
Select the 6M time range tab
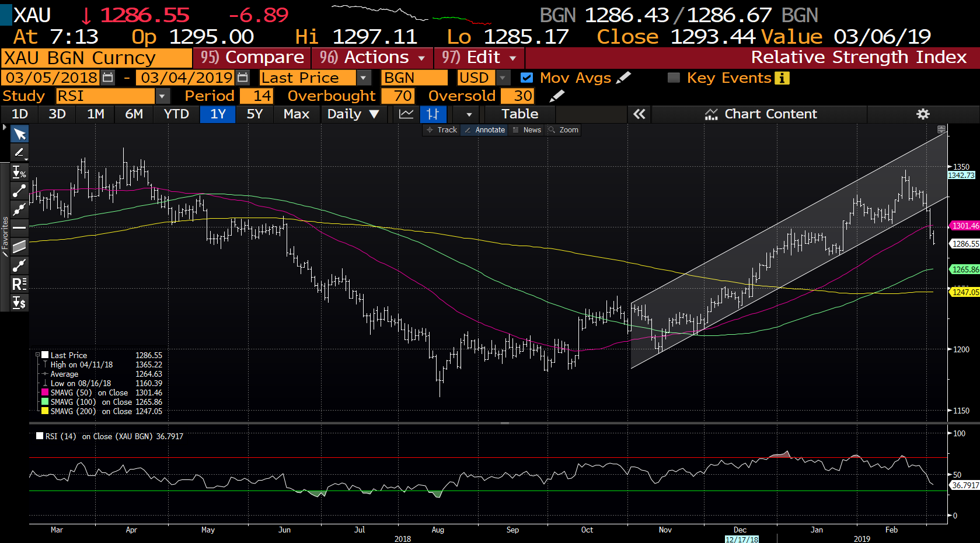click(x=134, y=114)
